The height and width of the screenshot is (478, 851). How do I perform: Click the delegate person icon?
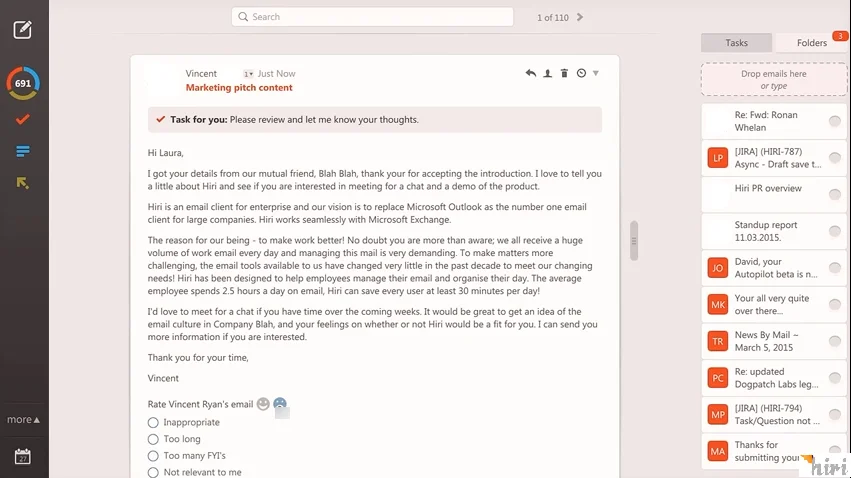click(547, 73)
